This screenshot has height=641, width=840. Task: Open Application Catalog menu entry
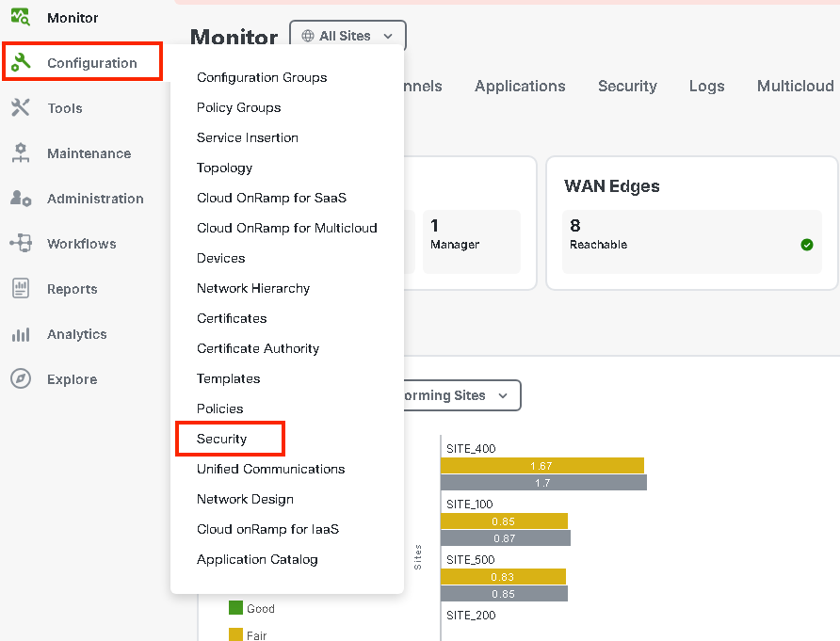(x=257, y=560)
